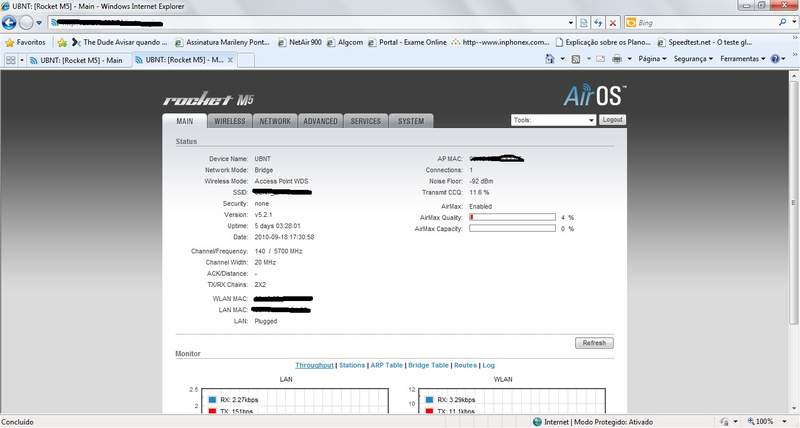Click the browser Back arrow button
The width and height of the screenshot is (800, 428).
9,22
